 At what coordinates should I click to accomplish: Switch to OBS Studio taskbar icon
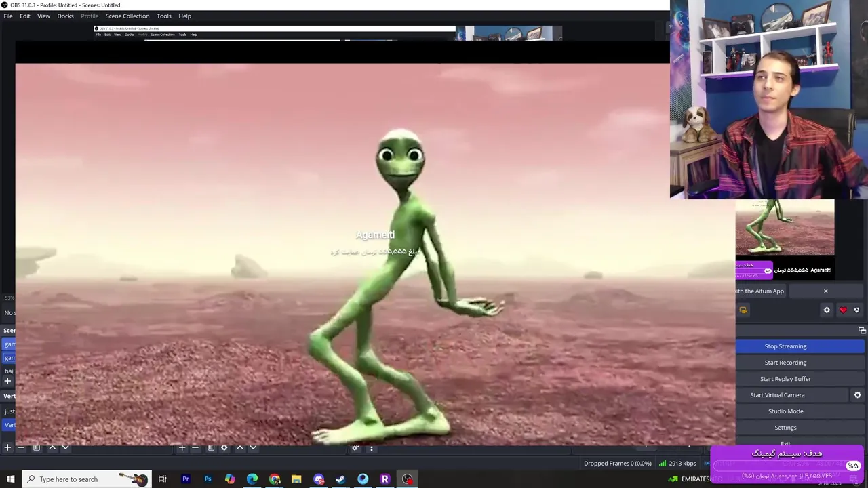[408, 479]
